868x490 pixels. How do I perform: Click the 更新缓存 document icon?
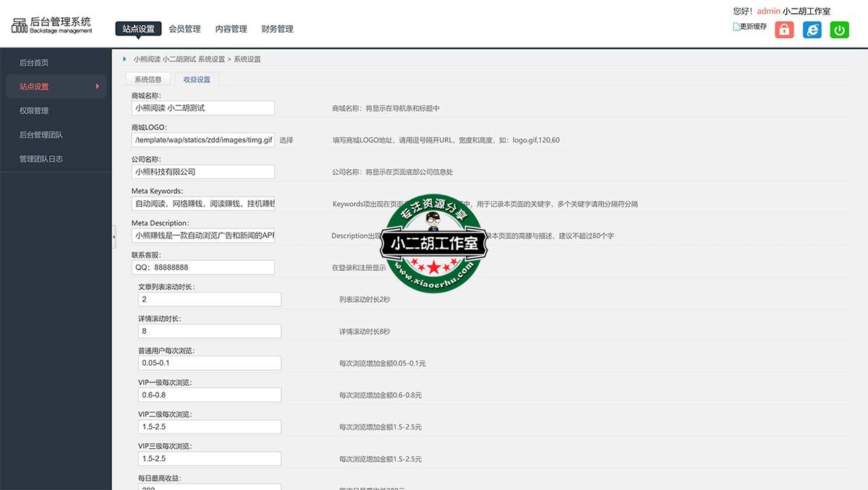coord(736,27)
